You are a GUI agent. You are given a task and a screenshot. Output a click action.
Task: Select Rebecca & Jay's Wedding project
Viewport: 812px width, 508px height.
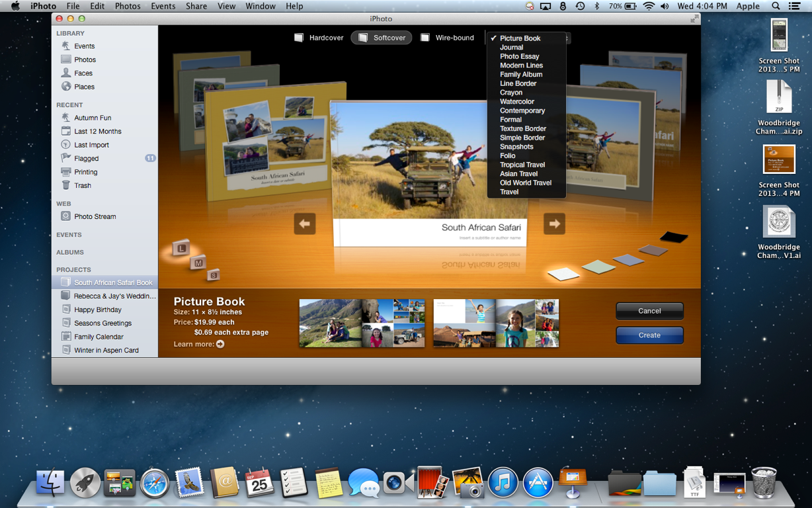[x=114, y=296]
